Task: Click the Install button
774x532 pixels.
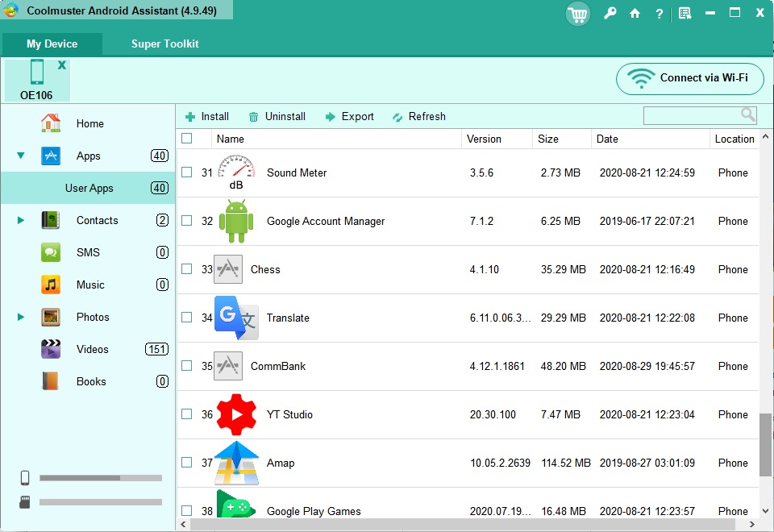Action: pyautogui.click(x=207, y=116)
